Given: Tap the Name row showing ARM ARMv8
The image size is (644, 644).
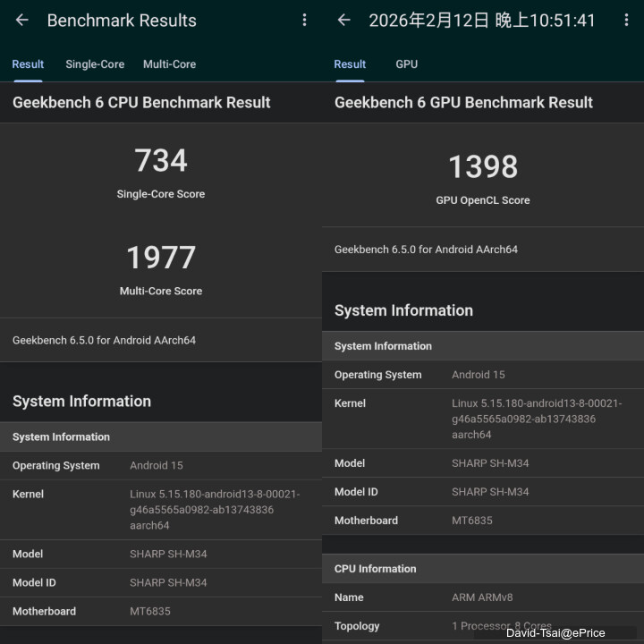Looking at the screenshot, I should coord(483,597).
